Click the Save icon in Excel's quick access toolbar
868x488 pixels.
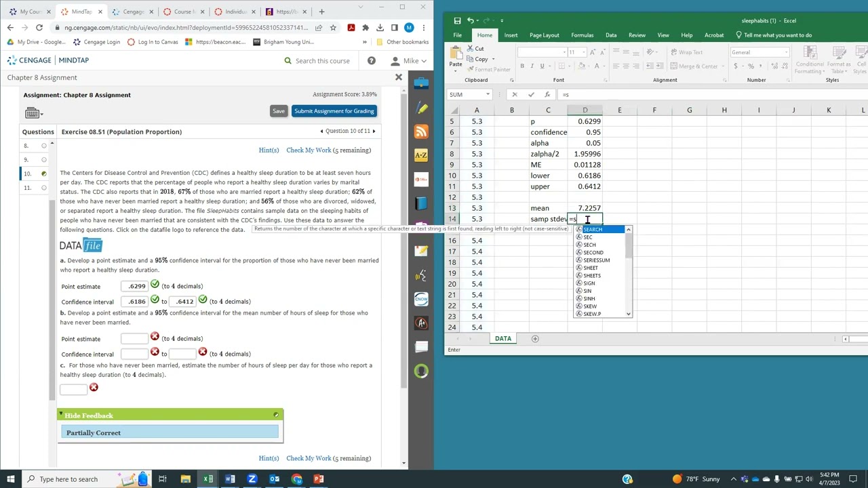tap(458, 20)
